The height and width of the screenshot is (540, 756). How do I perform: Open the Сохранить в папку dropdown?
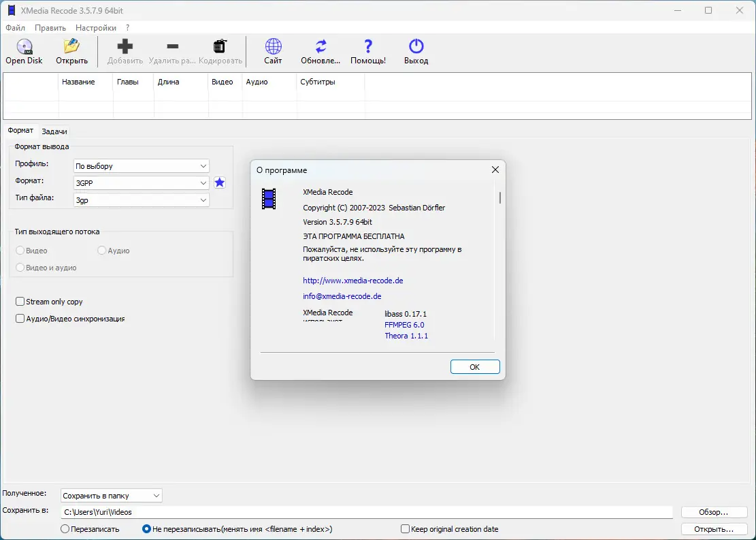point(110,495)
